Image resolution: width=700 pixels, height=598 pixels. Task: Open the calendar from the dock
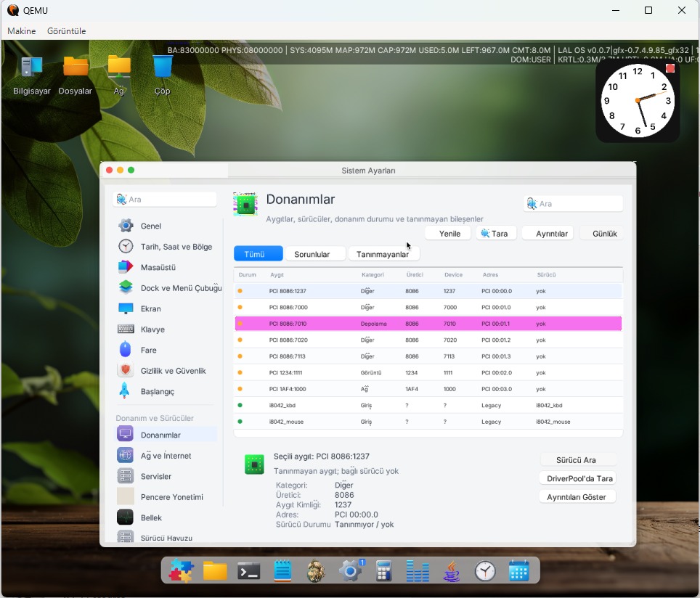pyautogui.click(x=518, y=571)
